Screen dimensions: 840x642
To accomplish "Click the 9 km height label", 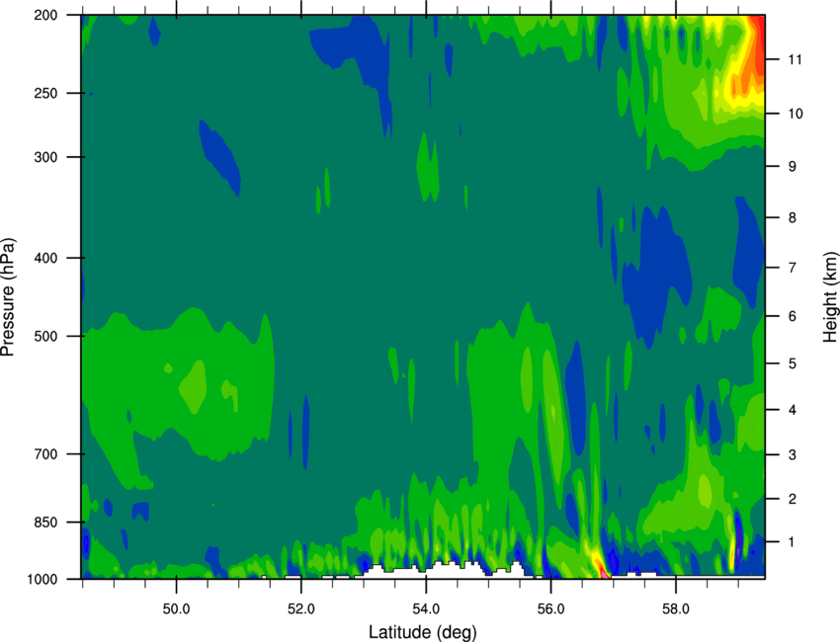I will tap(793, 167).
